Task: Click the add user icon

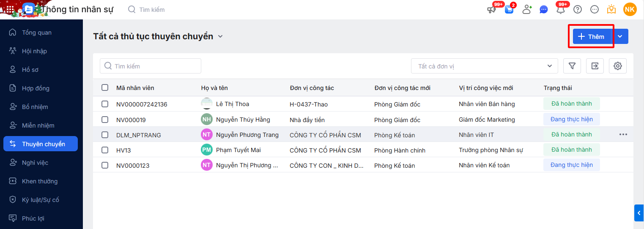Action: (527, 9)
